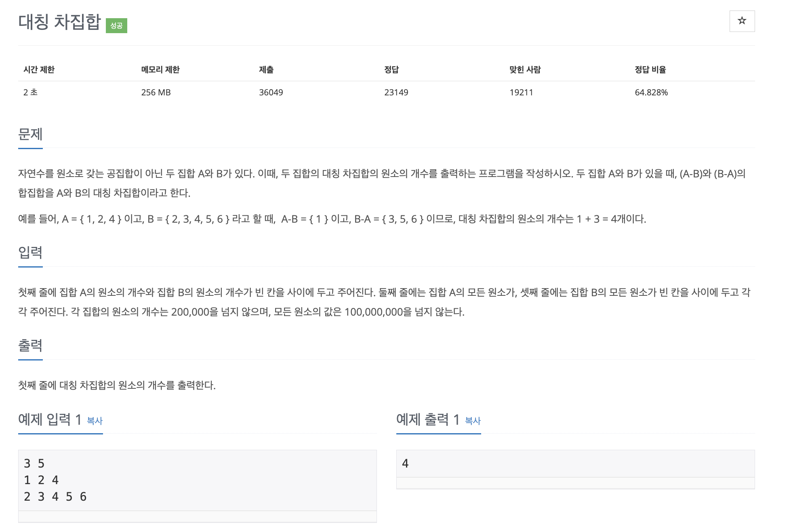Click the 예제 출력 1 heading

[428, 419]
